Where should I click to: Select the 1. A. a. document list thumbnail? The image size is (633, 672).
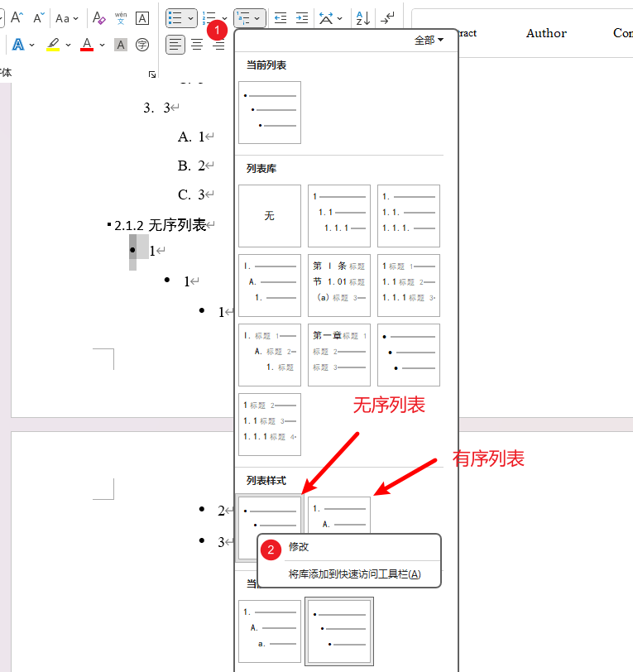[x=270, y=631]
